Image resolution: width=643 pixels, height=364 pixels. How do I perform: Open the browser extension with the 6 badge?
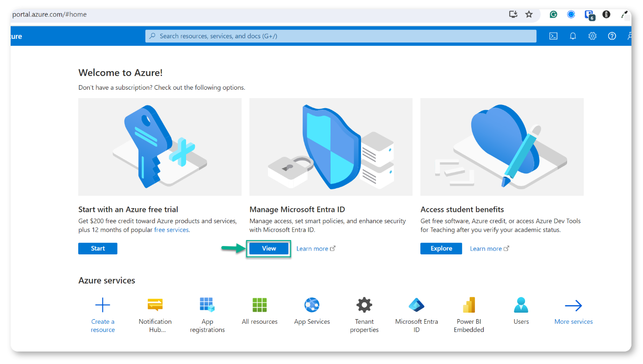(589, 15)
